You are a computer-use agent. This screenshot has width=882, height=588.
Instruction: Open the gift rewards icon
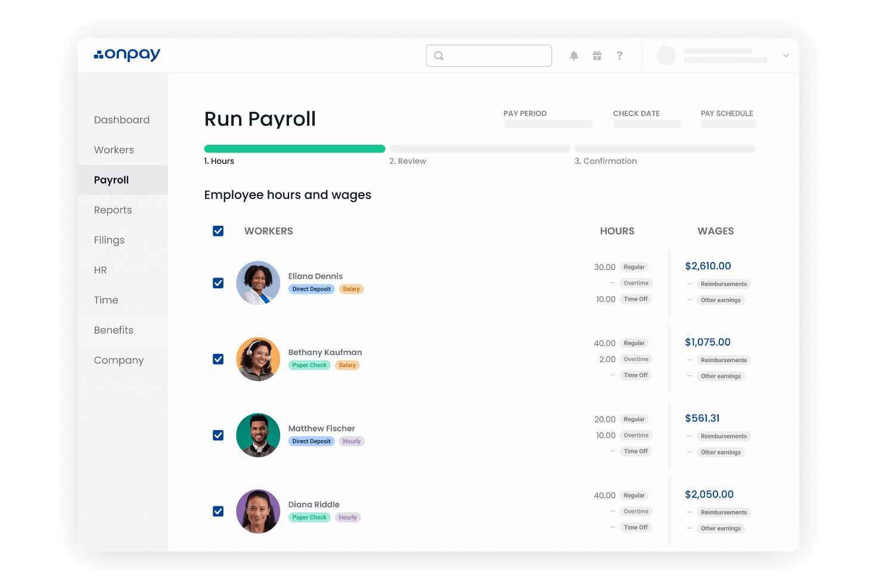pos(597,55)
